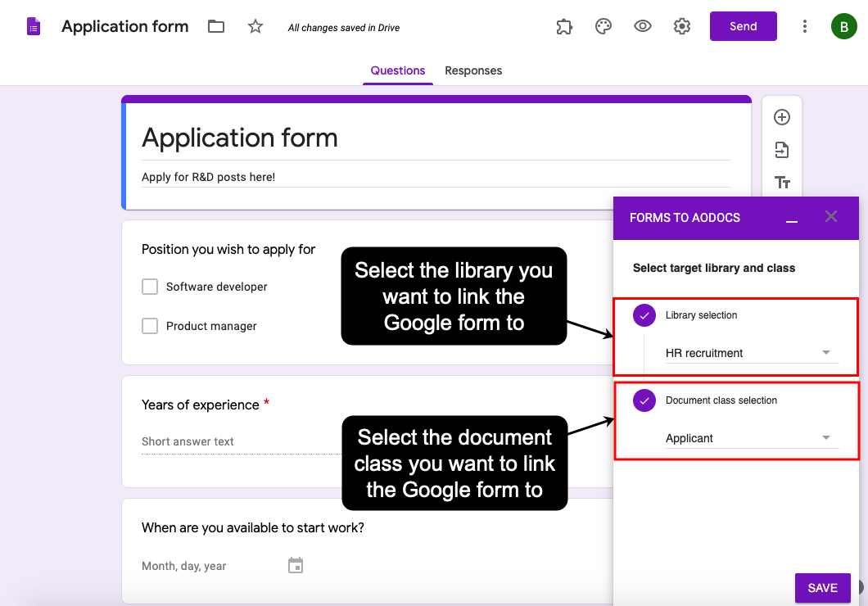Open the Applicant document class dropdown
This screenshot has height=606, width=868.
pos(752,438)
